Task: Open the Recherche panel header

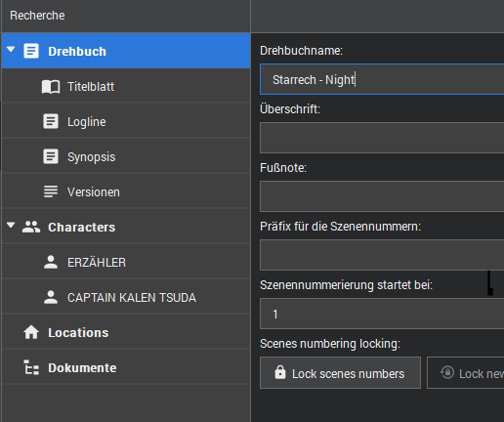Action: pyautogui.click(x=37, y=16)
